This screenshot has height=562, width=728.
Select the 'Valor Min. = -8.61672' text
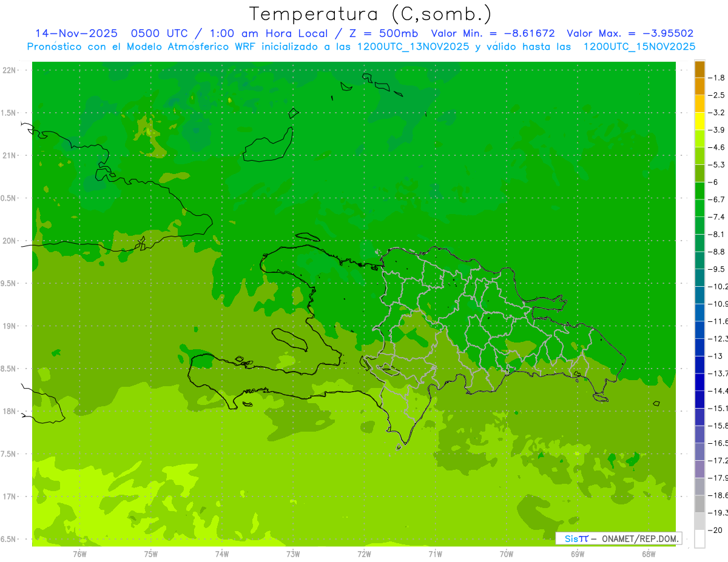pos(493,33)
